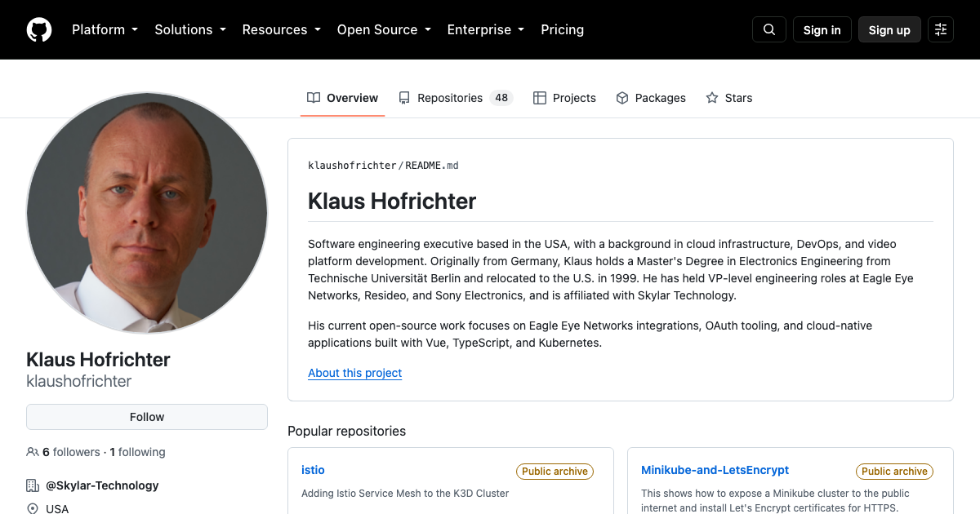Click the Klaus Hofrichter README heading
980x514 pixels.
[392, 202]
